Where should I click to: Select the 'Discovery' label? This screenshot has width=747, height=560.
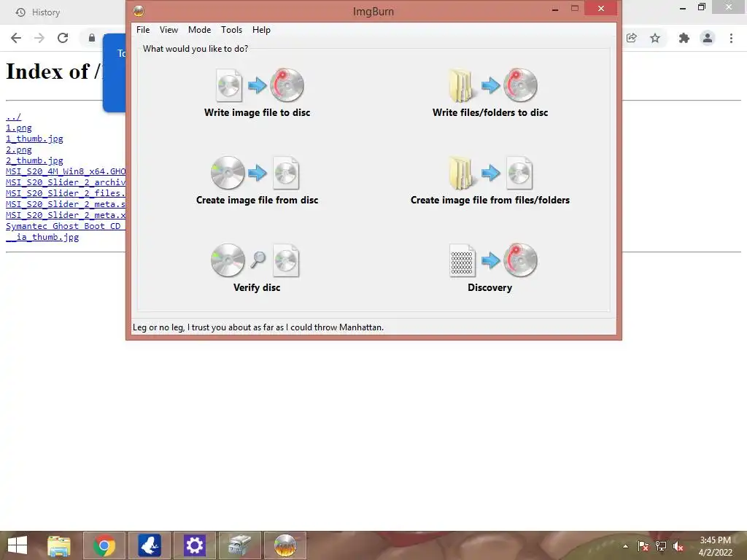[x=489, y=287]
